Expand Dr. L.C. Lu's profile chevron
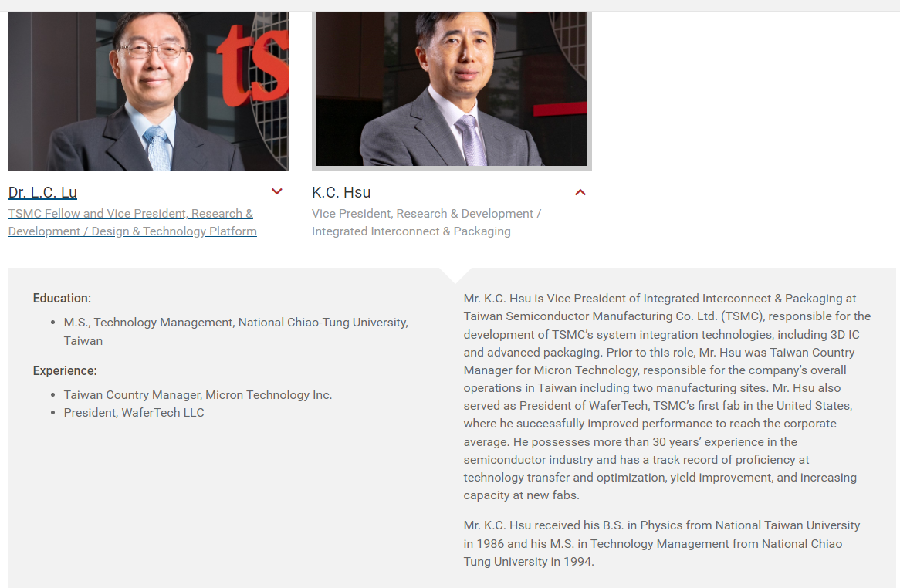Image resolution: width=900 pixels, height=588 pixels. point(277,192)
